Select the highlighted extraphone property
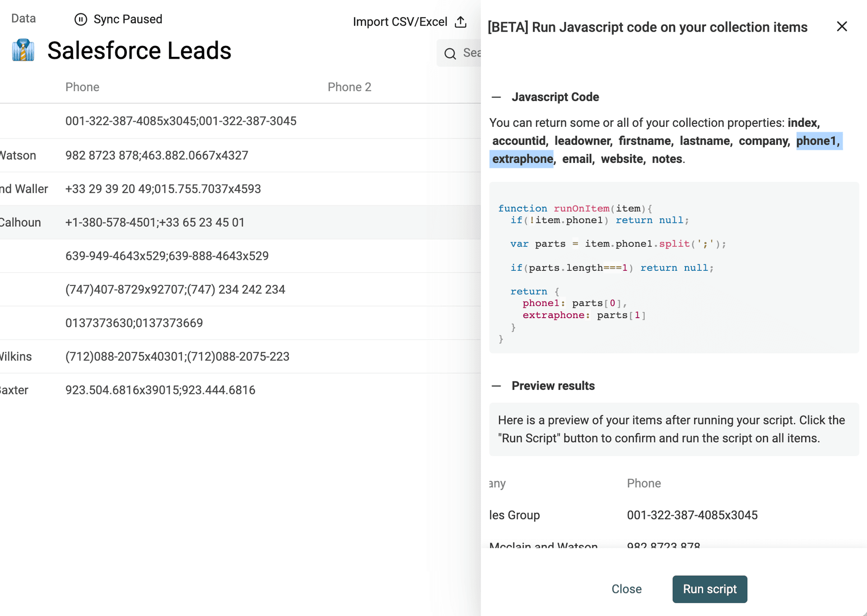 (x=522, y=159)
